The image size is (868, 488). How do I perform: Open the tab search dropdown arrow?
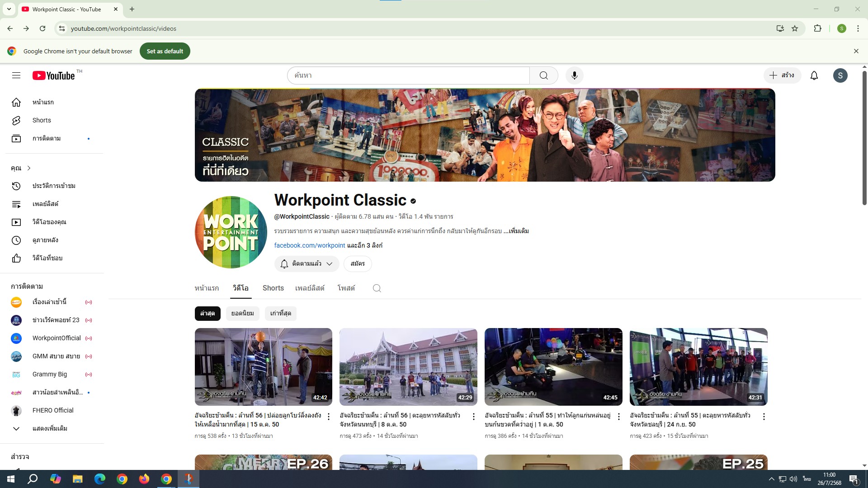(9, 9)
